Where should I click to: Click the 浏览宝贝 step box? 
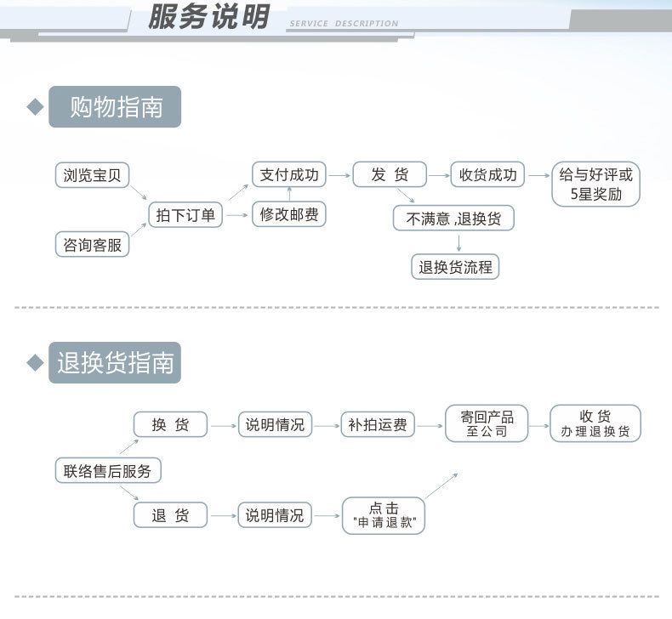tap(92, 175)
